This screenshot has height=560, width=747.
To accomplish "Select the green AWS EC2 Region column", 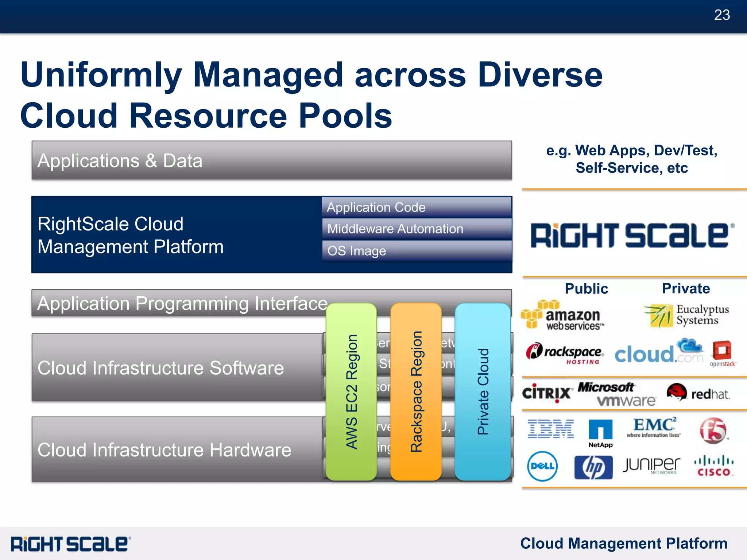I will [x=351, y=391].
